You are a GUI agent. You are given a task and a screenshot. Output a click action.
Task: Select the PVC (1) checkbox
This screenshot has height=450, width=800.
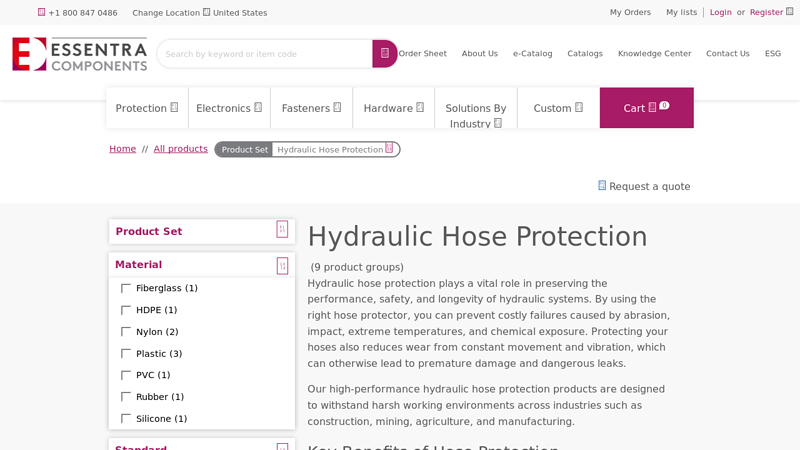click(x=126, y=375)
